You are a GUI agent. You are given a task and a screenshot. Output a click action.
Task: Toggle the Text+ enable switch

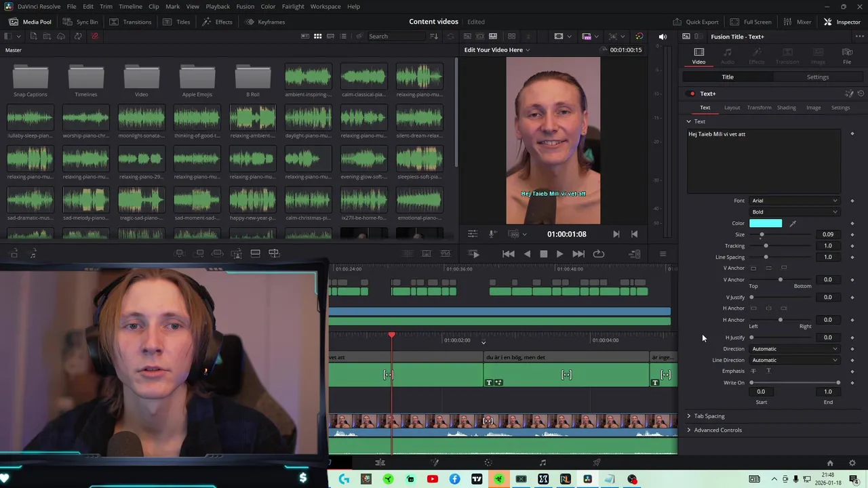(692, 94)
